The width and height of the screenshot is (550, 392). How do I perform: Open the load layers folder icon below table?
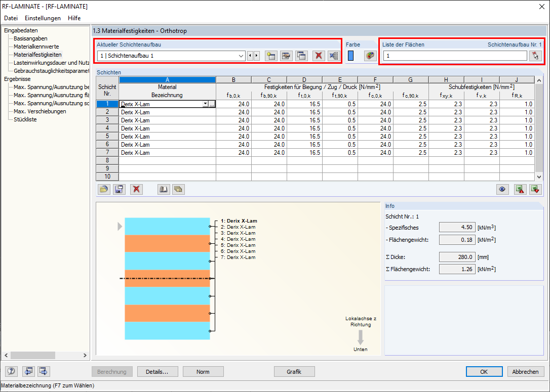[x=104, y=189]
